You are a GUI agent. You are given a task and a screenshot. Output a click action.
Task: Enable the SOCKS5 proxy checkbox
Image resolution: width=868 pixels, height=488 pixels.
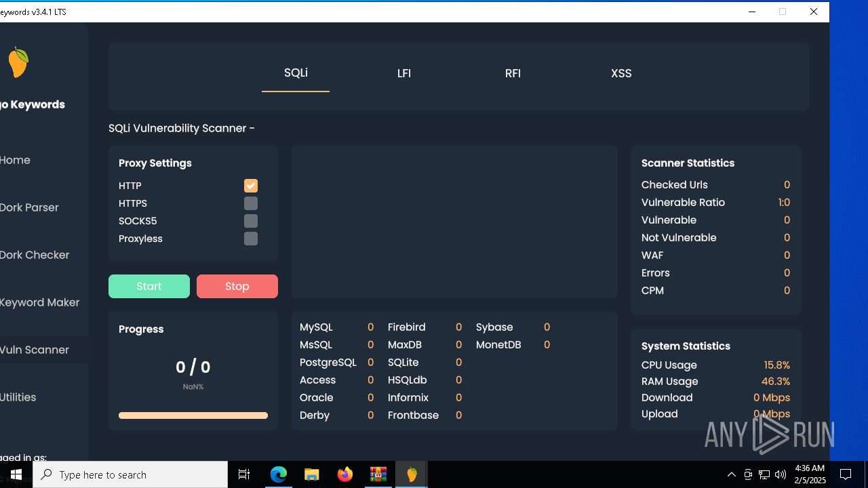pos(251,221)
